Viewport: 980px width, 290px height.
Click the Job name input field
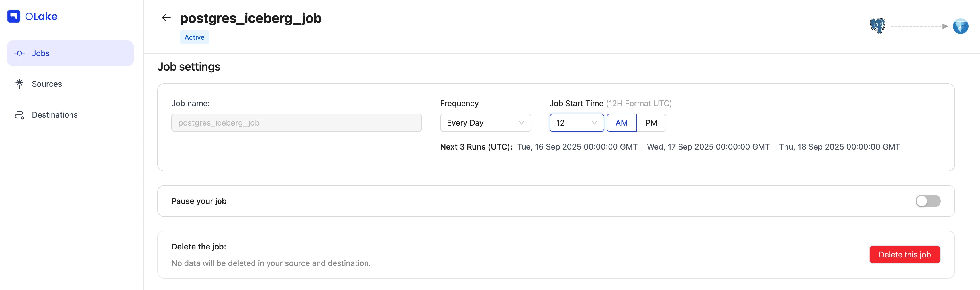click(296, 123)
